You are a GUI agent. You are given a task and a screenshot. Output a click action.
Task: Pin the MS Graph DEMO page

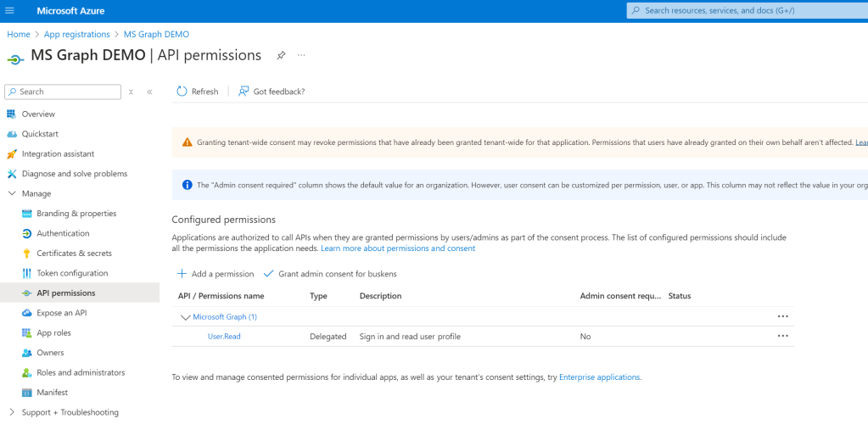tap(281, 55)
